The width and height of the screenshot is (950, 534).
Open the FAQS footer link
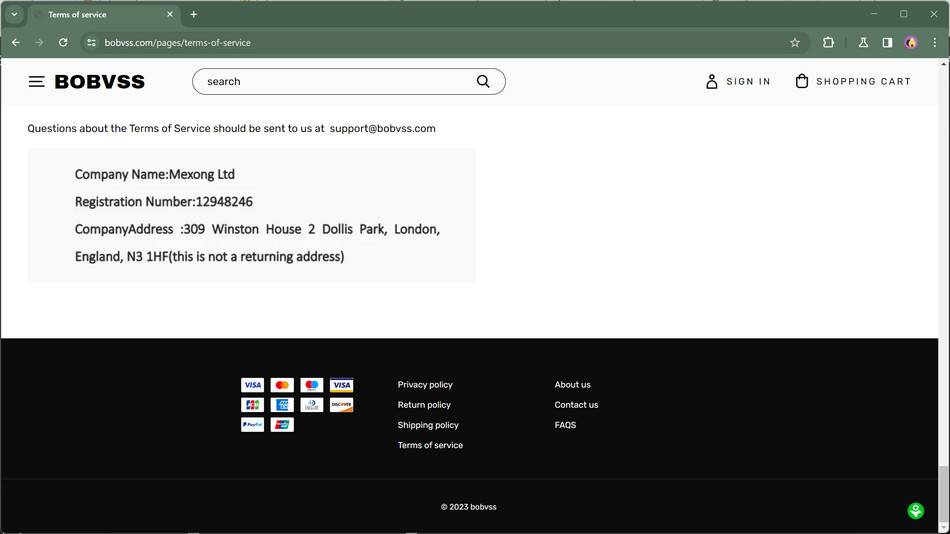click(x=565, y=425)
